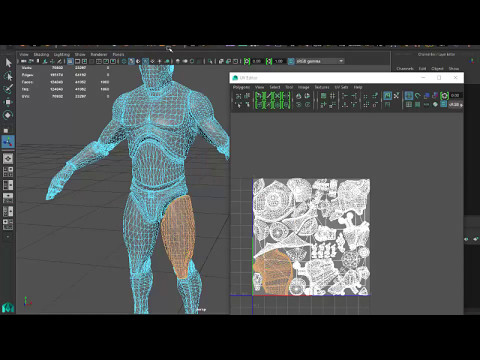Toggle the UV grid display button
The height and width of the screenshot is (360, 480).
click(x=409, y=105)
